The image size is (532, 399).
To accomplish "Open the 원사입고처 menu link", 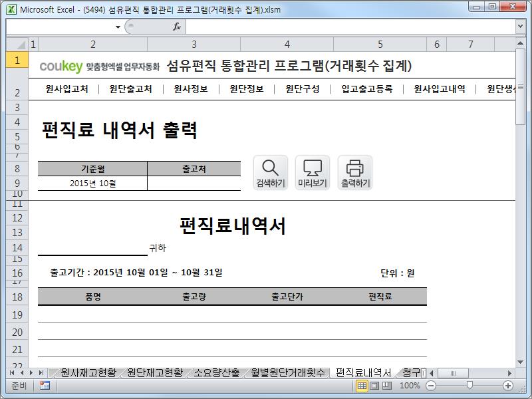I will [x=67, y=89].
